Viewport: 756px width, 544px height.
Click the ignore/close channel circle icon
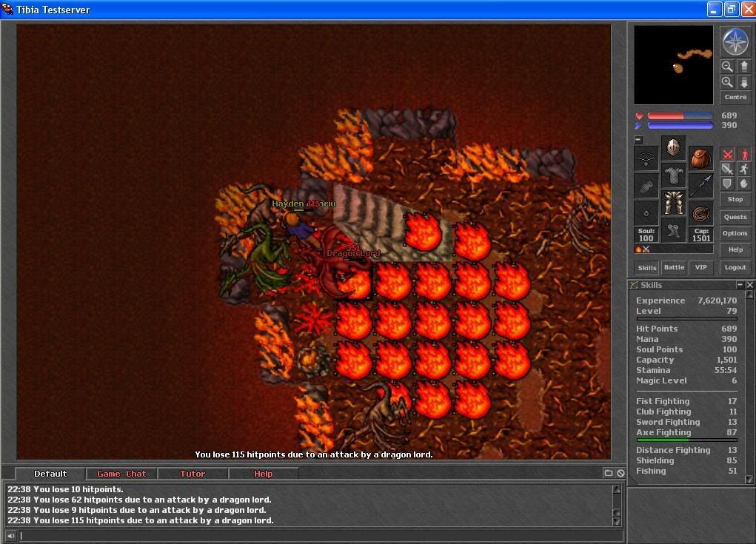620,473
